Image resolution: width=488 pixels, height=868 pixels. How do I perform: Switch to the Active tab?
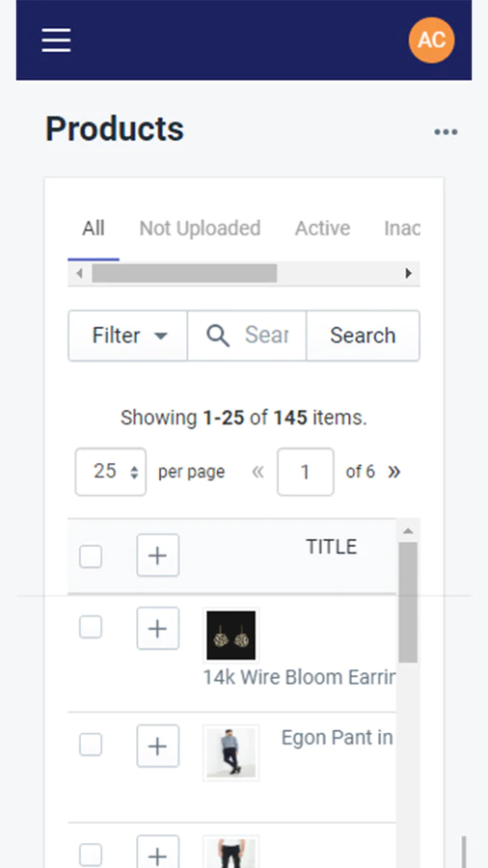322,228
